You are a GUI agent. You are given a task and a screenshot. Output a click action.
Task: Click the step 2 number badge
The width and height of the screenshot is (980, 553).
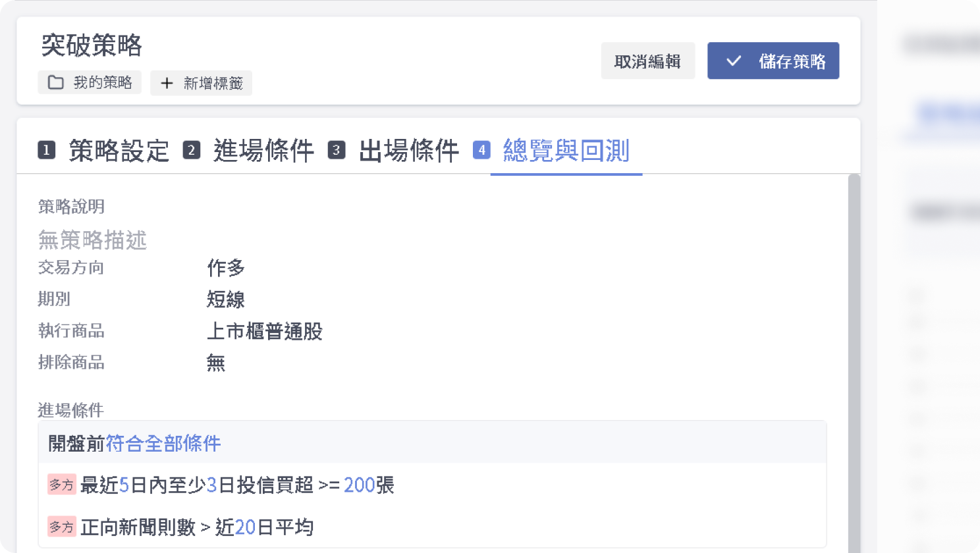[x=191, y=150]
